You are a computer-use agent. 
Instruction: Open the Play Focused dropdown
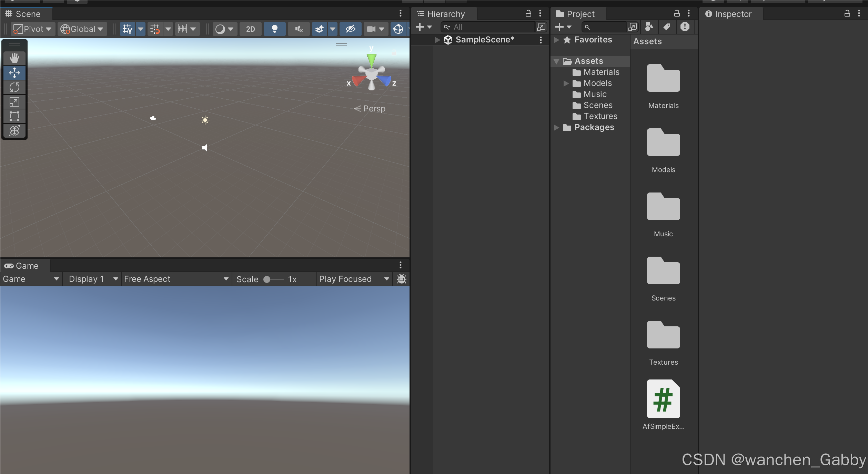coord(354,279)
